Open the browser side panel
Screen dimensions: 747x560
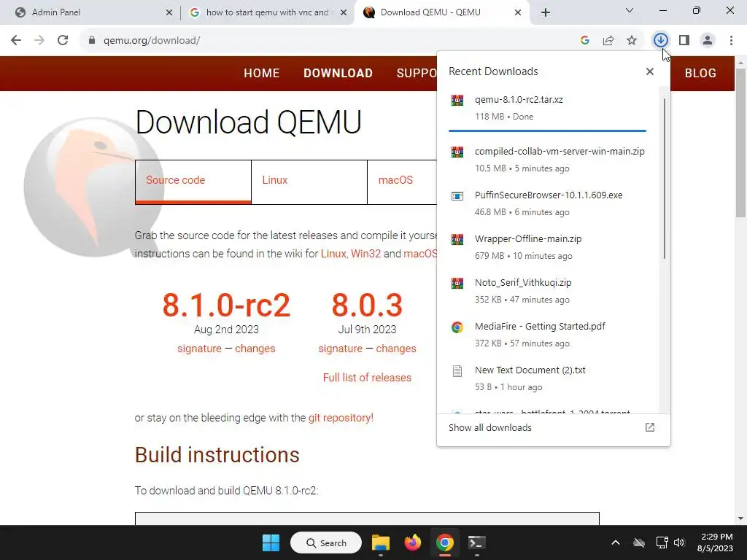click(x=684, y=41)
